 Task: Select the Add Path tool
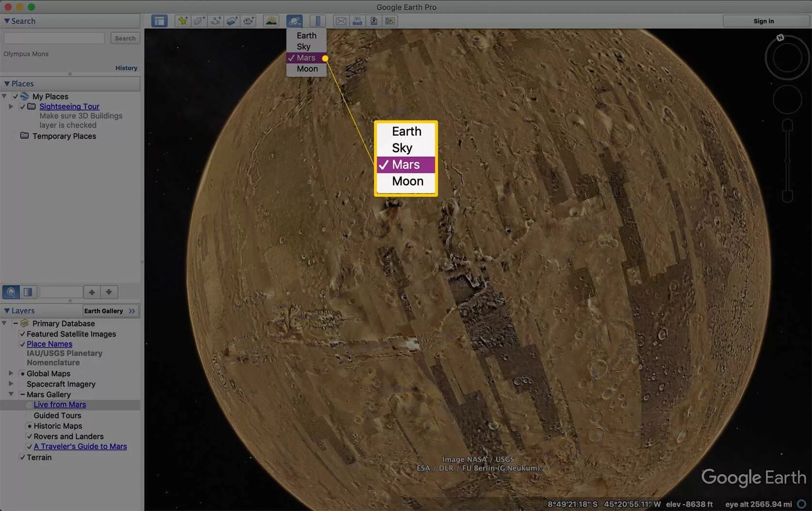click(216, 21)
